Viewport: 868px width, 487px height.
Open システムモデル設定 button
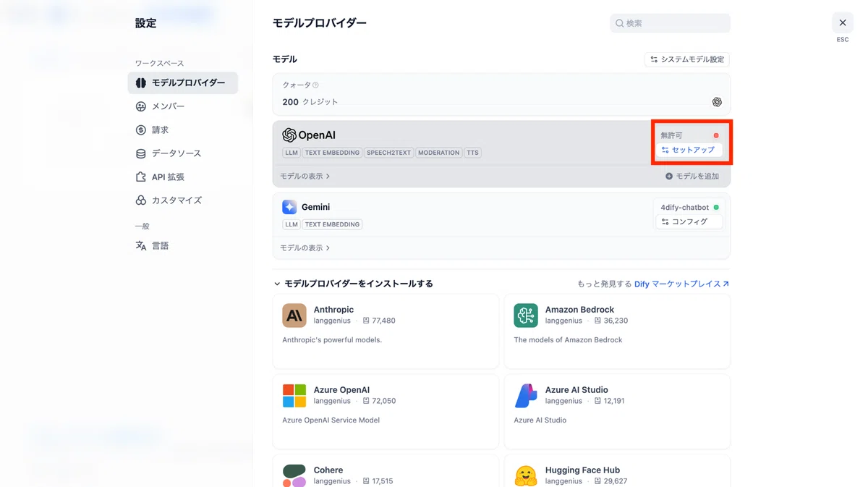(x=687, y=59)
